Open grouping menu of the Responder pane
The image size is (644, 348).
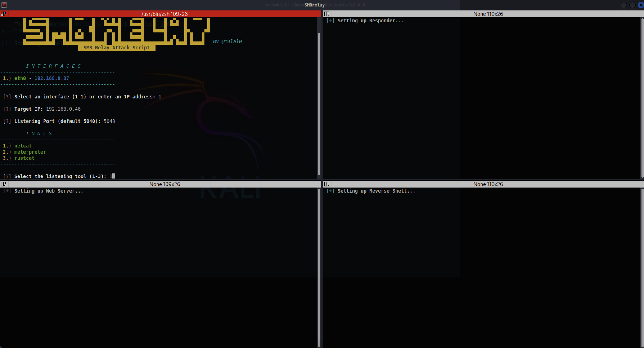pyautogui.click(x=327, y=14)
